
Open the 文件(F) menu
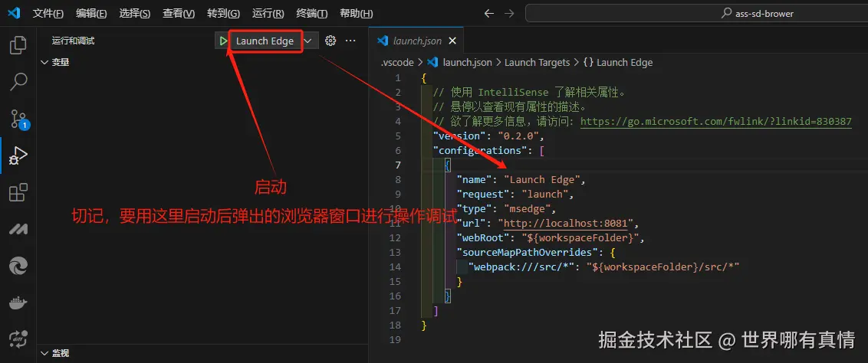point(48,13)
